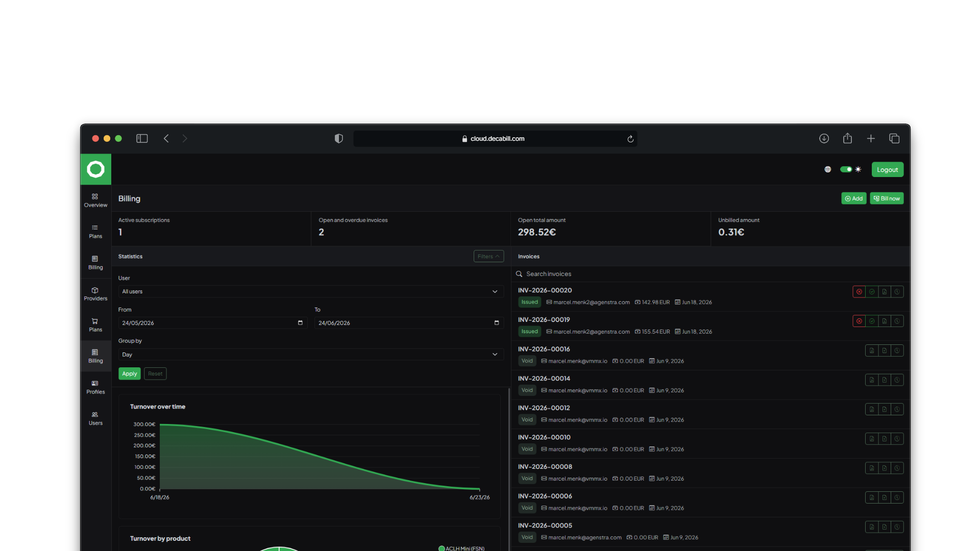Go back in Safari history
Image resolution: width=980 pixels, height=551 pixels.
click(166, 139)
